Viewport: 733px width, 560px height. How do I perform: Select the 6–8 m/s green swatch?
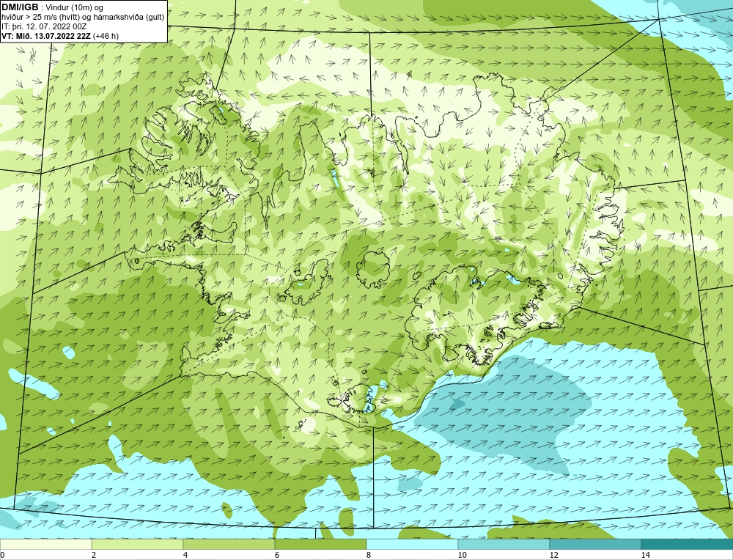[321, 544]
